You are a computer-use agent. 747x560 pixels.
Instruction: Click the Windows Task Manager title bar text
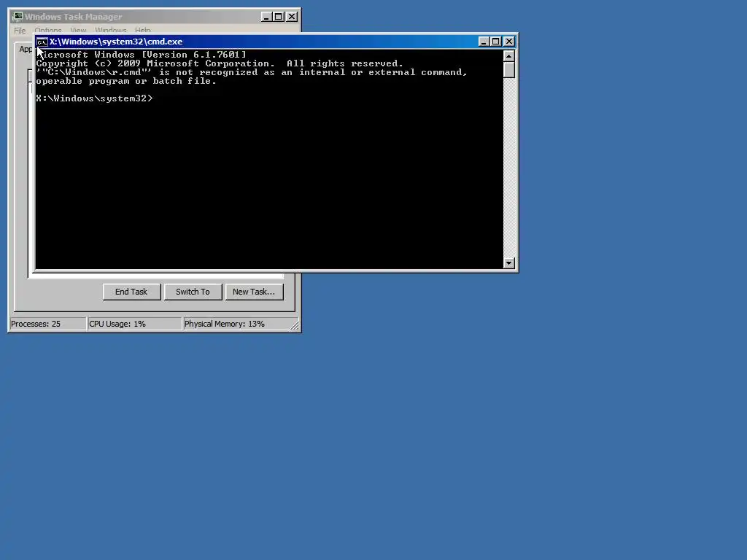(74, 17)
